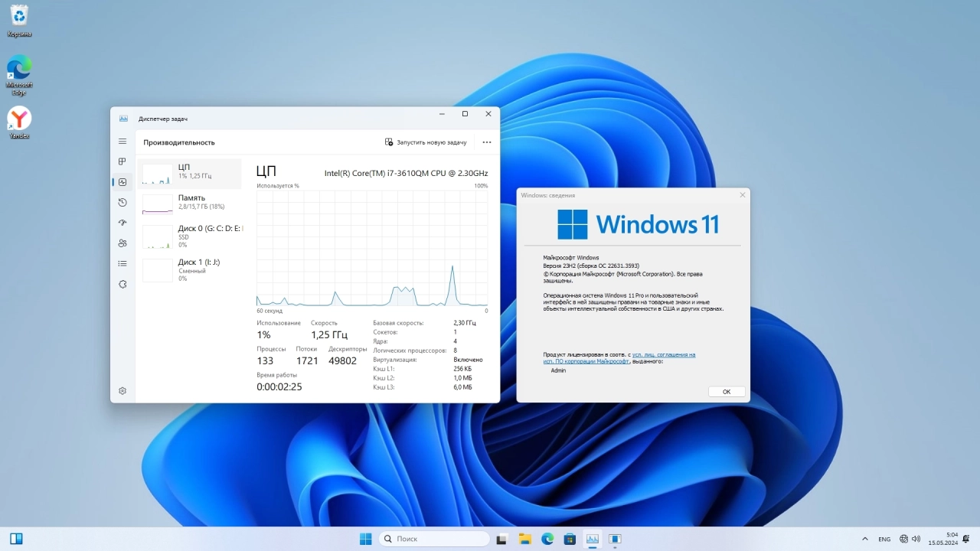The image size is (980, 551).
Task: Click the Скорость value 1,25 ГГц
Action: click(x=329, y=335)
